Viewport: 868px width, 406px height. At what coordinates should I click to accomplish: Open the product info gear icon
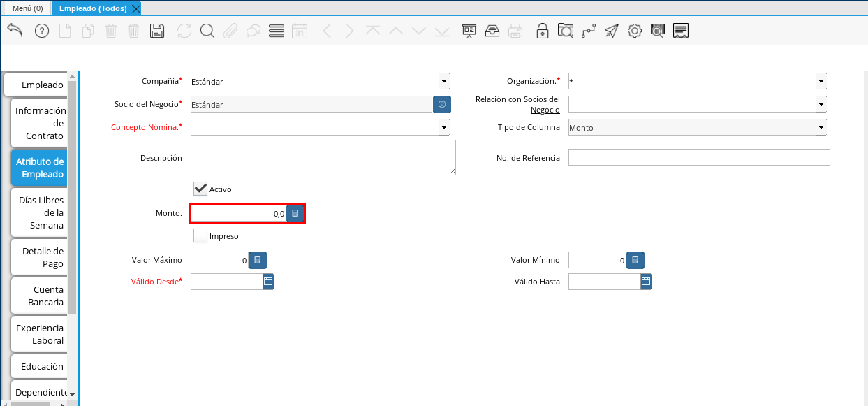point(635,31)
